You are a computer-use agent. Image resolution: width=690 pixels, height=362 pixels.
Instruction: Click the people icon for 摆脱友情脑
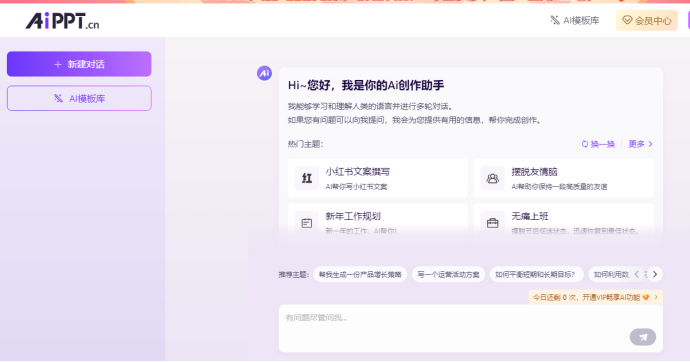492,178
